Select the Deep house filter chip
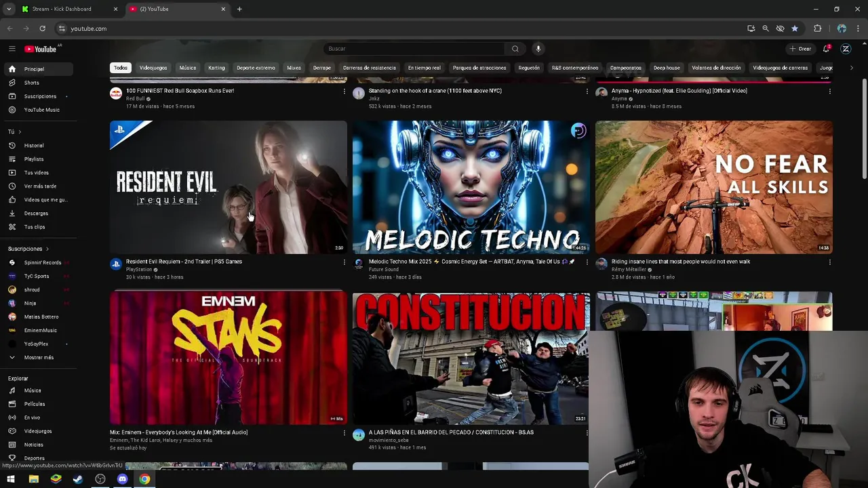 coord(667,68)
